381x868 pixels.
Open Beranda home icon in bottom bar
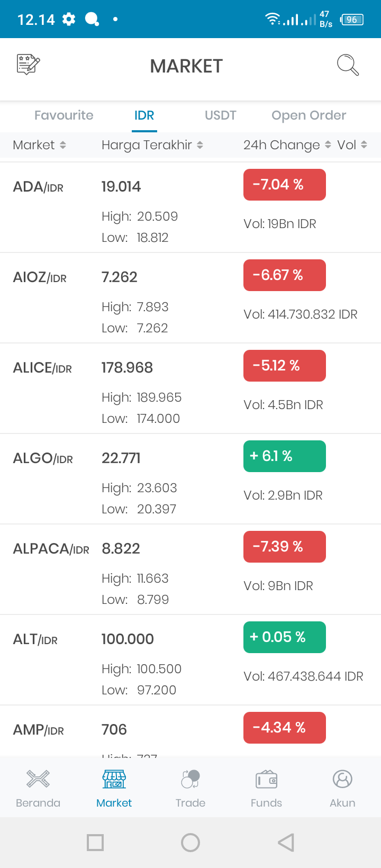pyautogui.click(x=38, y=779)
